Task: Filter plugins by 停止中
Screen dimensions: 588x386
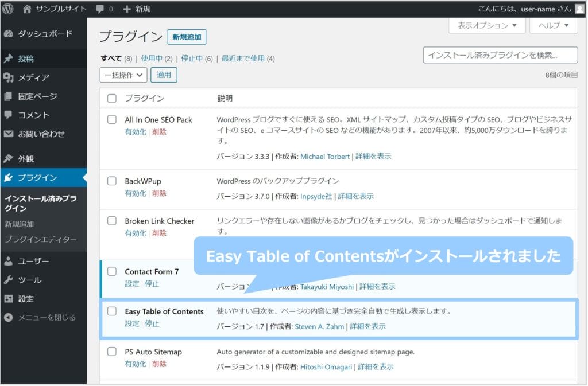Action: click(192, 59)
